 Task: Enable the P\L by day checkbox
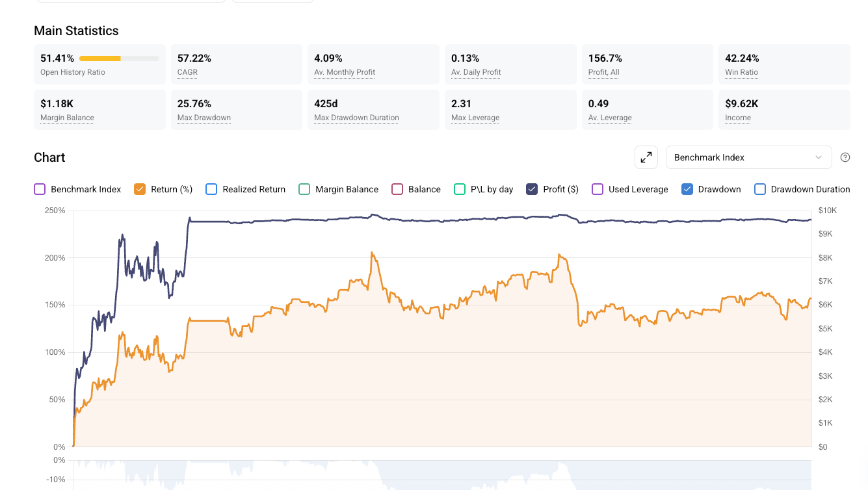coord(460,189)
